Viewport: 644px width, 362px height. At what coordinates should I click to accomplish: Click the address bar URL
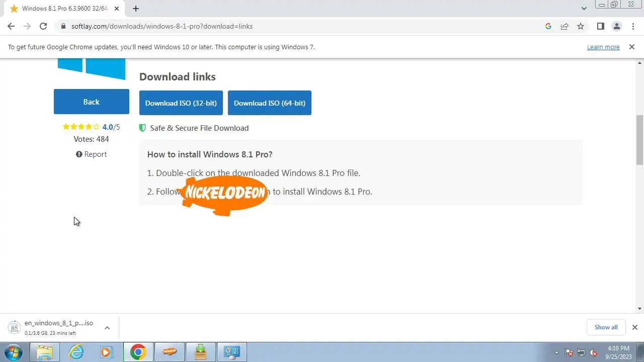tap(162, 26)
